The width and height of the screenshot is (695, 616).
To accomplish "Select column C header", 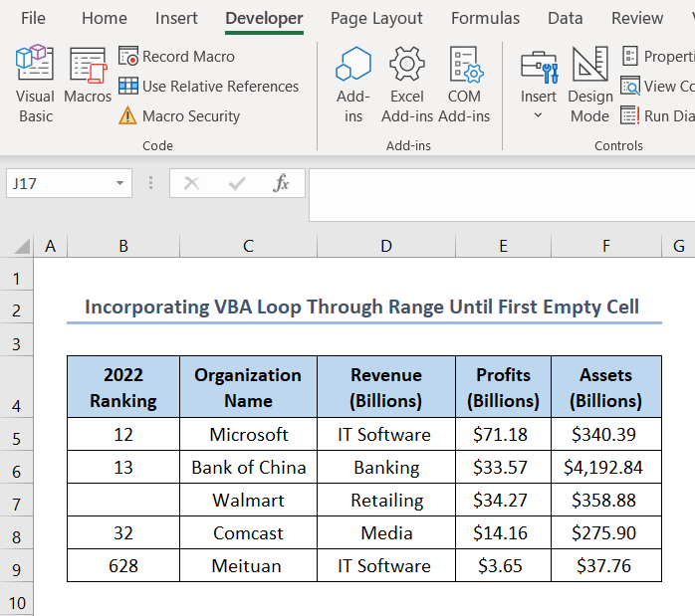I will point(248,246).
